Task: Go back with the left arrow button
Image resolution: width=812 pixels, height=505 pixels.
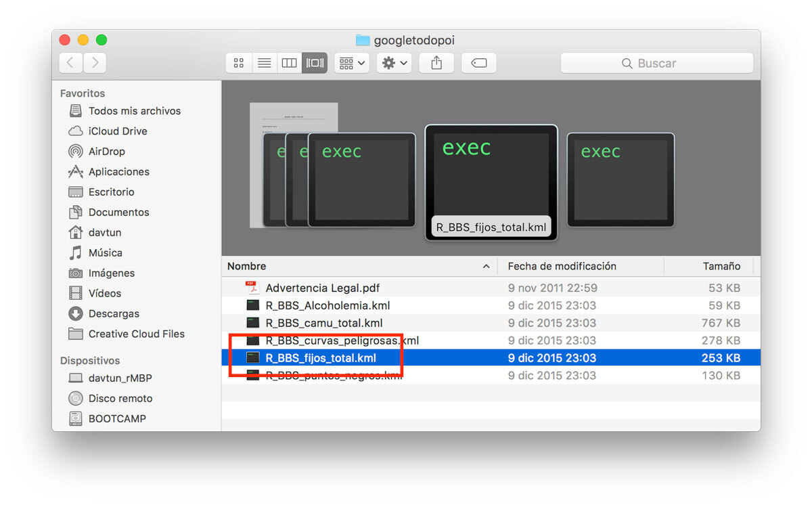Action: (x=71, y=63)
